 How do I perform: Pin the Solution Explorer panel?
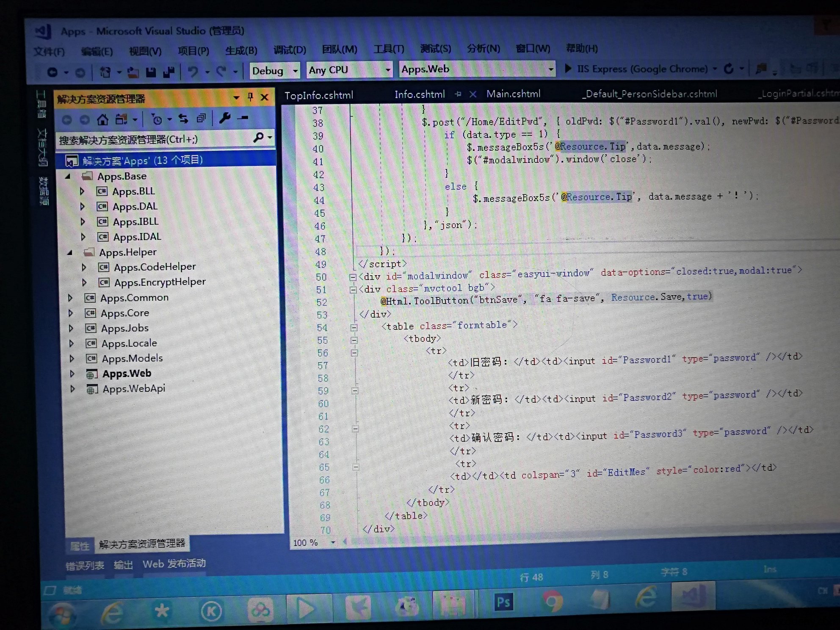[x=251, y=97]
